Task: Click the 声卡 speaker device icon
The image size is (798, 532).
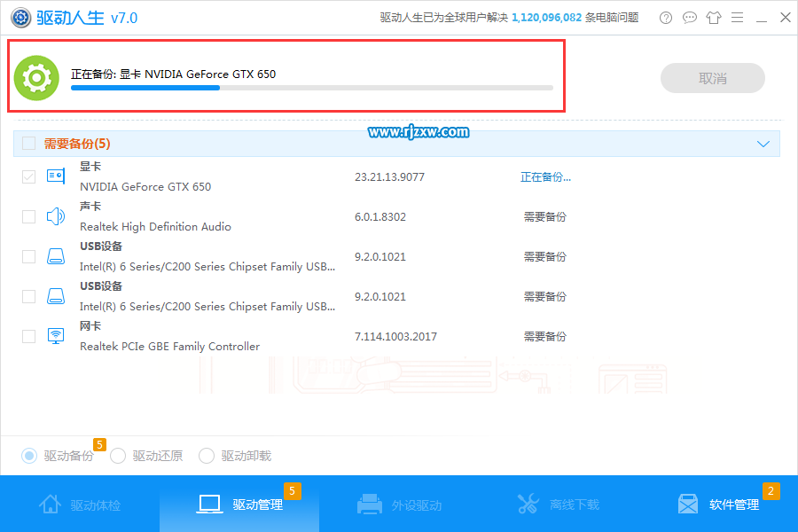Action: [56, 216]
